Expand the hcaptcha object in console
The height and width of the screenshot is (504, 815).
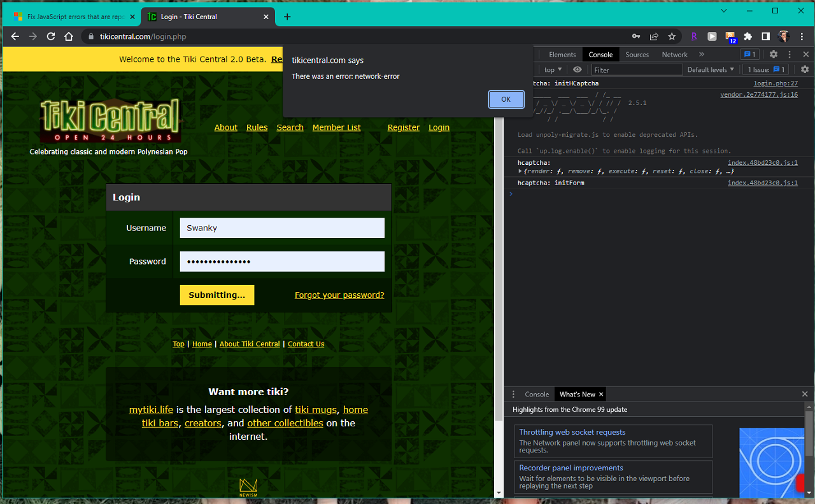pyautogui.click(x=521, y=171)
